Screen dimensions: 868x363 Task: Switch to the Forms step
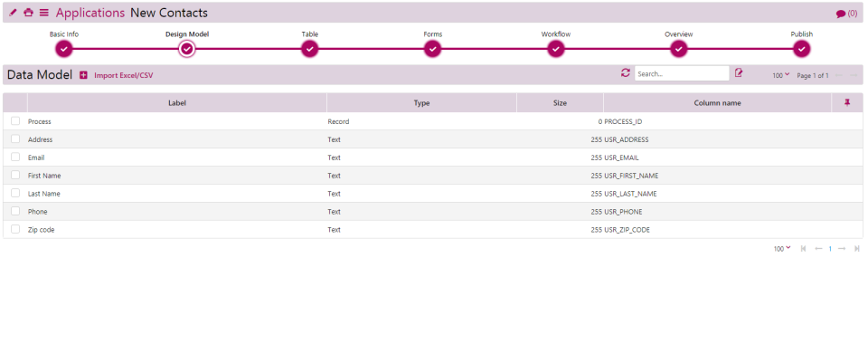[x=433, y=48]
